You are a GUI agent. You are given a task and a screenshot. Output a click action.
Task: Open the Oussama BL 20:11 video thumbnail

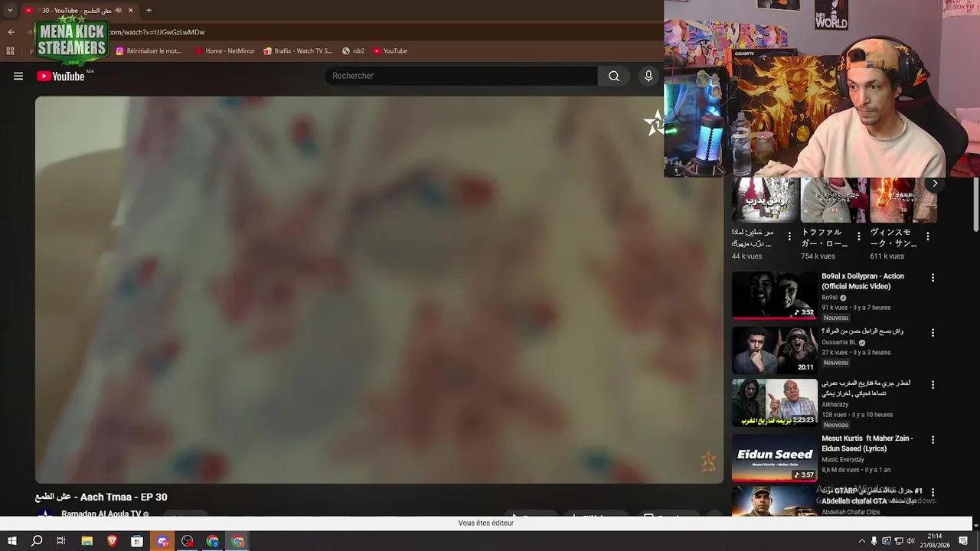click(x=775, y=350)
